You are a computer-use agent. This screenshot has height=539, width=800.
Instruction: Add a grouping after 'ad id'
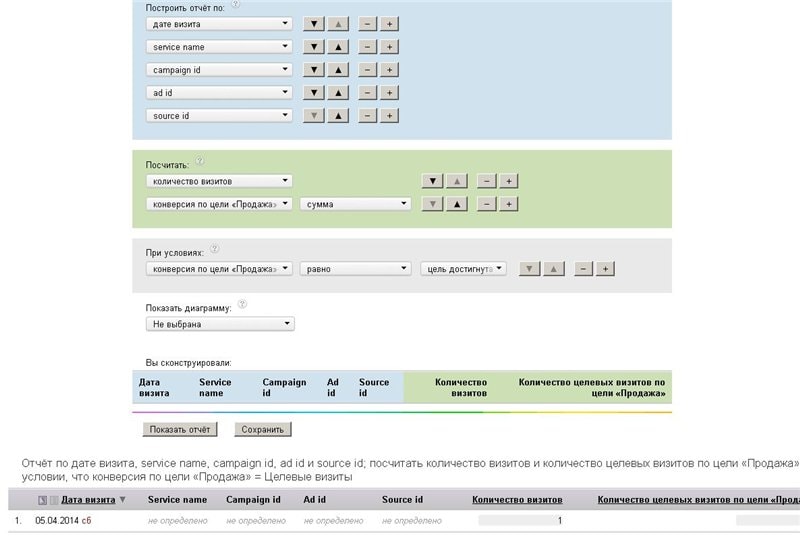click(389, 92)
